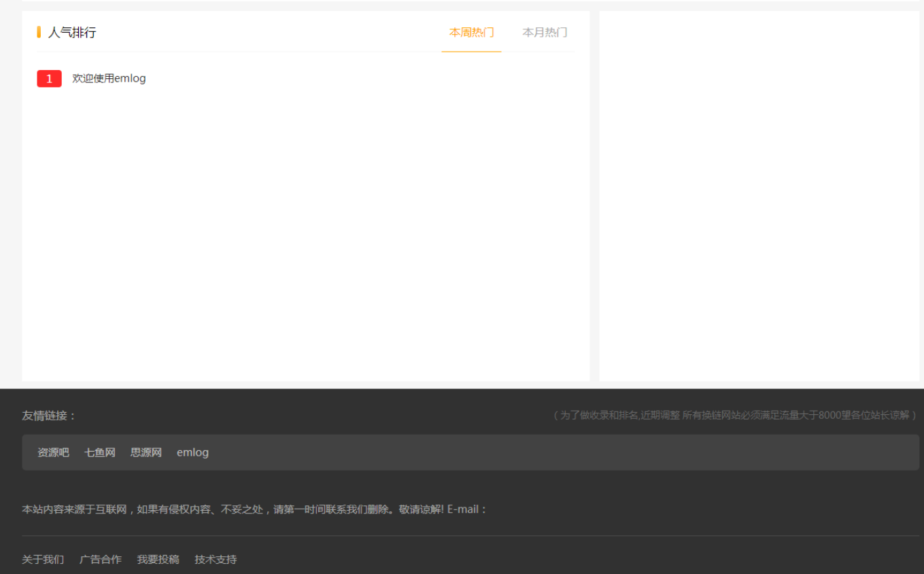Viewport: 924px width, 574px height.
Task: Click the orange bar beside 人气排行
Action: pyautogui.click(x=39, y=32)
